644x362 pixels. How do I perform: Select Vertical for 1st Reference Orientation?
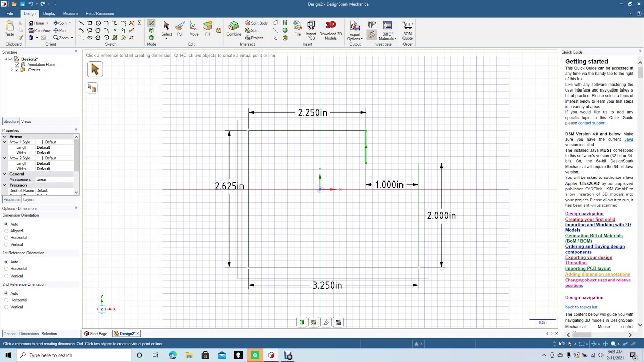(6, 276)
